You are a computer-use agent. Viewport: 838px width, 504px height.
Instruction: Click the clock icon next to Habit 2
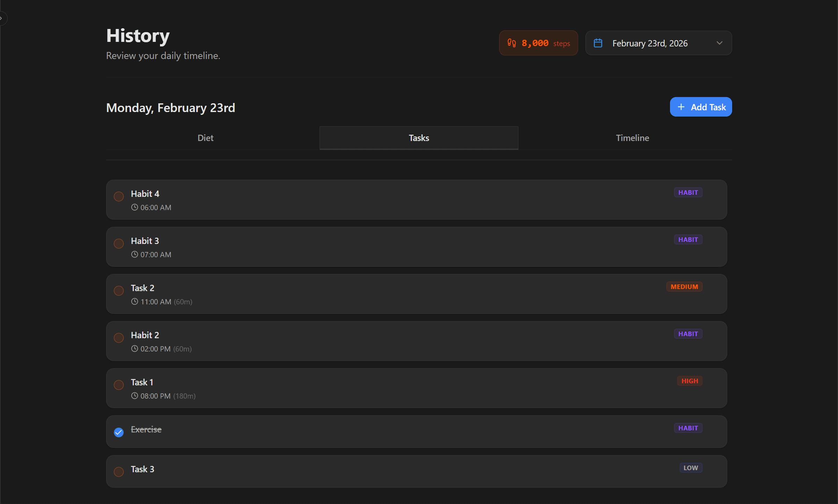coord(134,349)
